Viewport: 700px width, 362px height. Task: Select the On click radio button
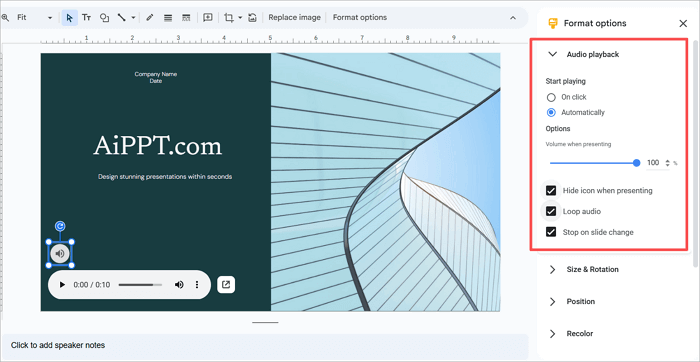click(x=551, y=97)
